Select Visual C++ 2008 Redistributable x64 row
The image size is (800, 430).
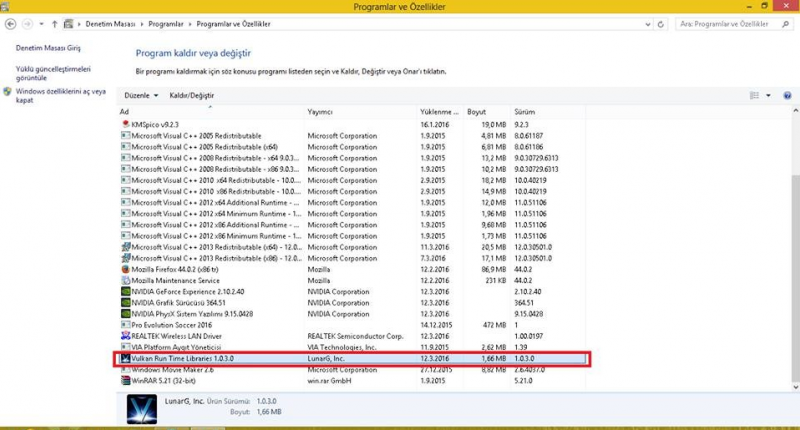click(352, 158)
